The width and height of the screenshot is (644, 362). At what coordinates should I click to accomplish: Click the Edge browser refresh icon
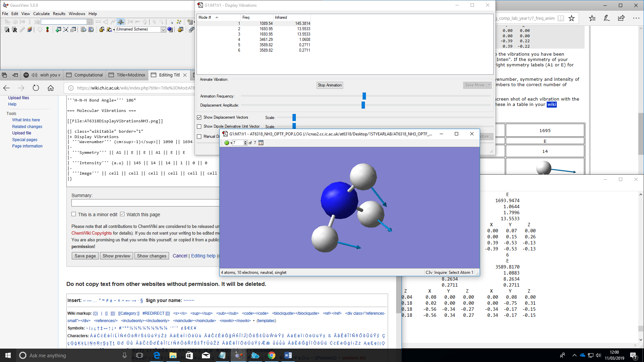[36, 88]
